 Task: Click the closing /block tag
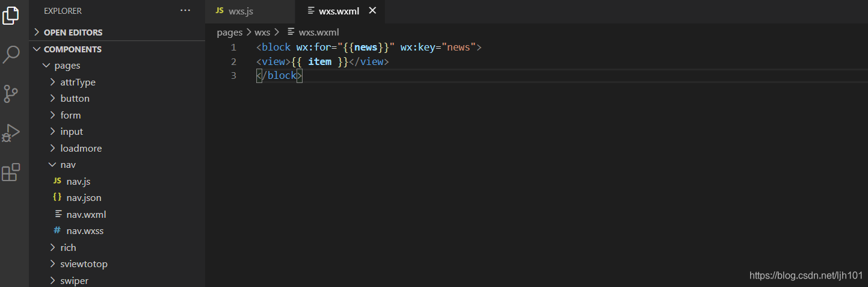[279, 76]
